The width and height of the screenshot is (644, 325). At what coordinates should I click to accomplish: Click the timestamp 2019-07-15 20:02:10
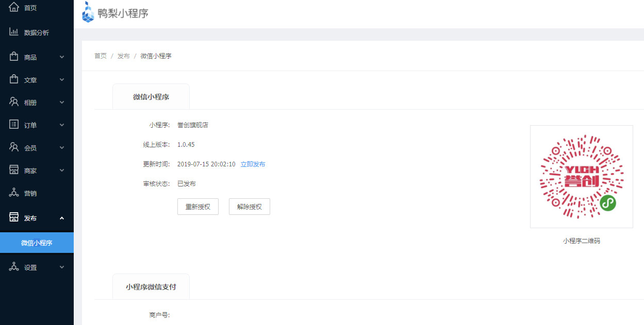coord(206,164)
